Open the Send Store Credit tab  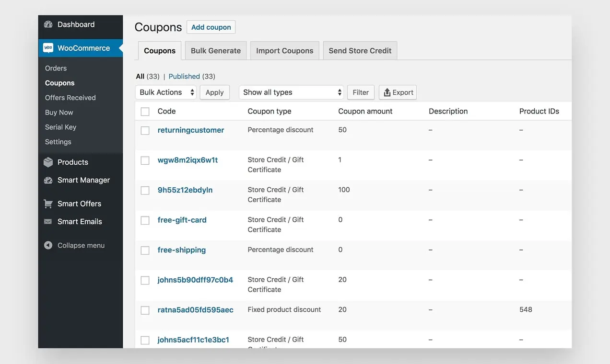360,51
